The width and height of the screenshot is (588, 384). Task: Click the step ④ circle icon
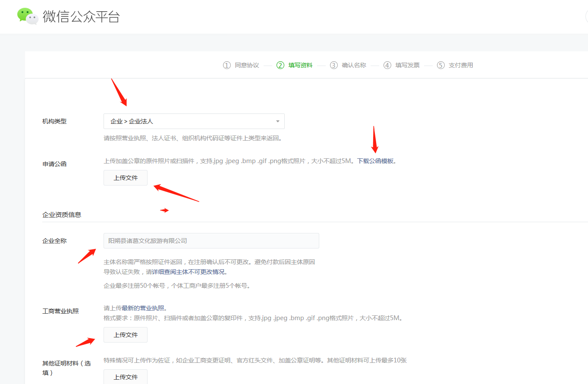click(387, 65)
